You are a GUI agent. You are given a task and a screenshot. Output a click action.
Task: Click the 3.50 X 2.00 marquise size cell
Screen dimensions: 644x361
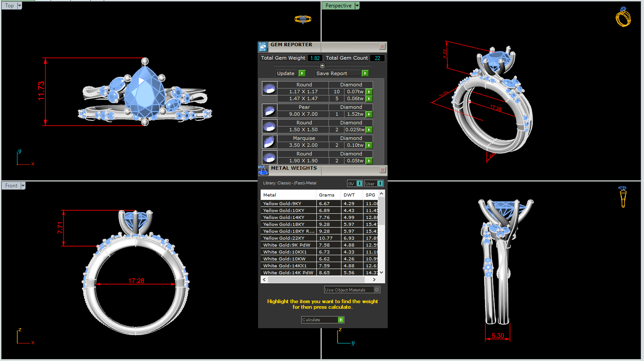tap(303, 146)
